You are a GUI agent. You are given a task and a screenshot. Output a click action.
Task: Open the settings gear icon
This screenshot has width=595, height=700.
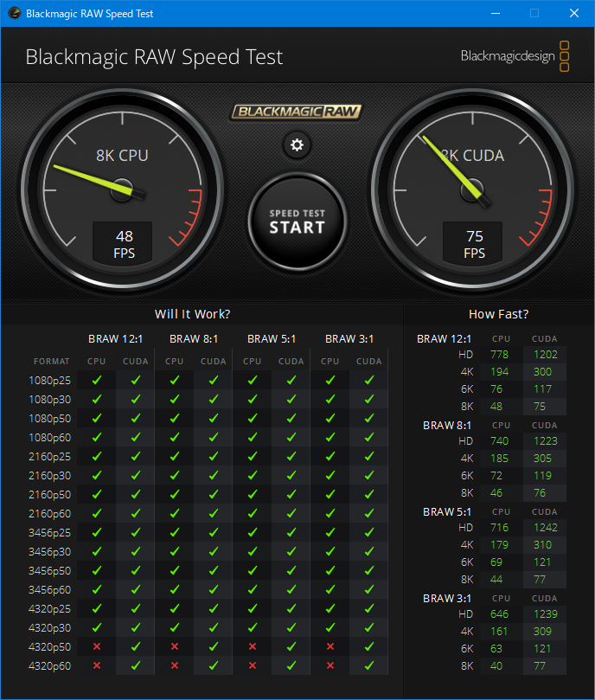click(297, 144)
